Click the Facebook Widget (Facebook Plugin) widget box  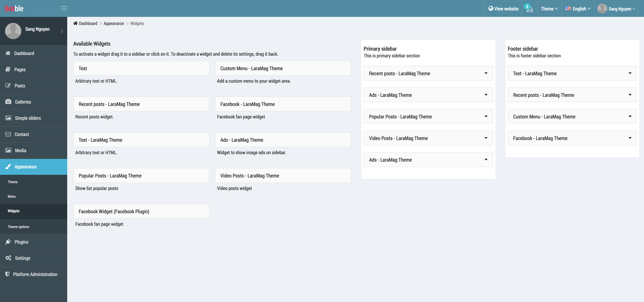point(141,211)
